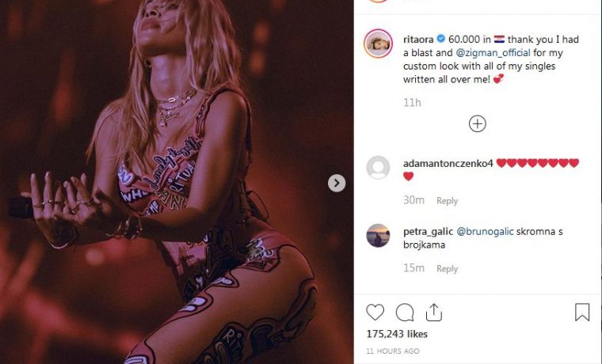Reply to petra_galic's comment
Screen dimensions: 602x364
[x=448, y=268]
